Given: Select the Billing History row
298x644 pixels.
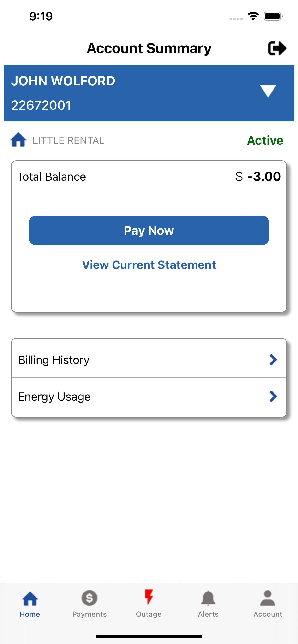Looking at the screenshot, I should [x=149, y=358].
